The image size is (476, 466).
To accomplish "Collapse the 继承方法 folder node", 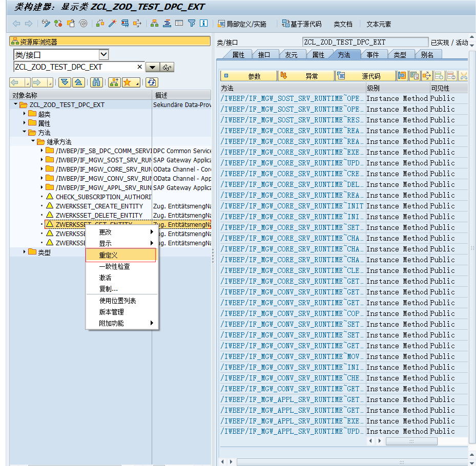I will (x=32, y=142).
